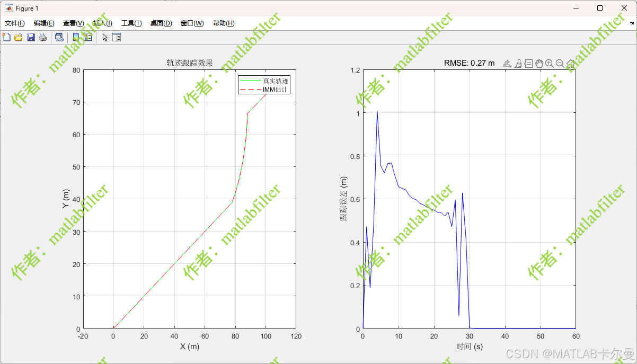Viewport: 637px width, 364px height.
Task: Insert a legend using the toolbar icon
Action: (87, 37)
